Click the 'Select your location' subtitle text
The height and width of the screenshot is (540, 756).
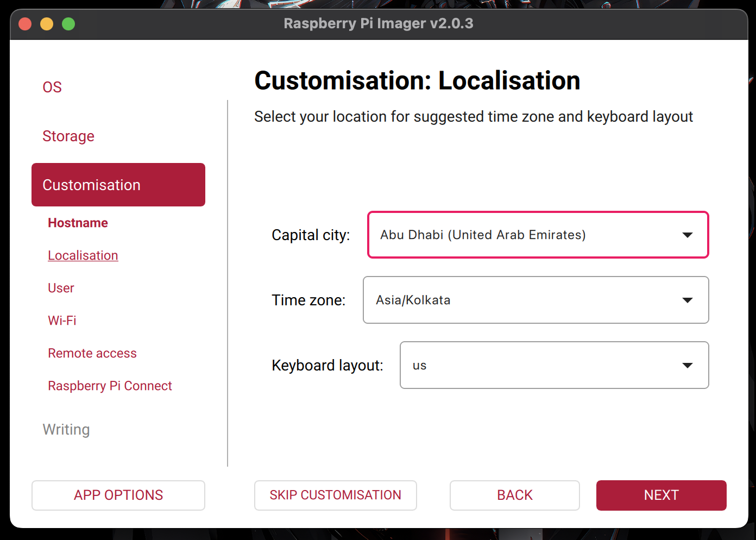pos(474,117)
